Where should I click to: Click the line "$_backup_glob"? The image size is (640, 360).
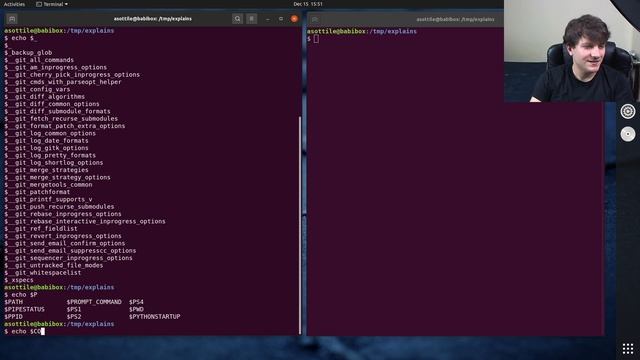28,53
